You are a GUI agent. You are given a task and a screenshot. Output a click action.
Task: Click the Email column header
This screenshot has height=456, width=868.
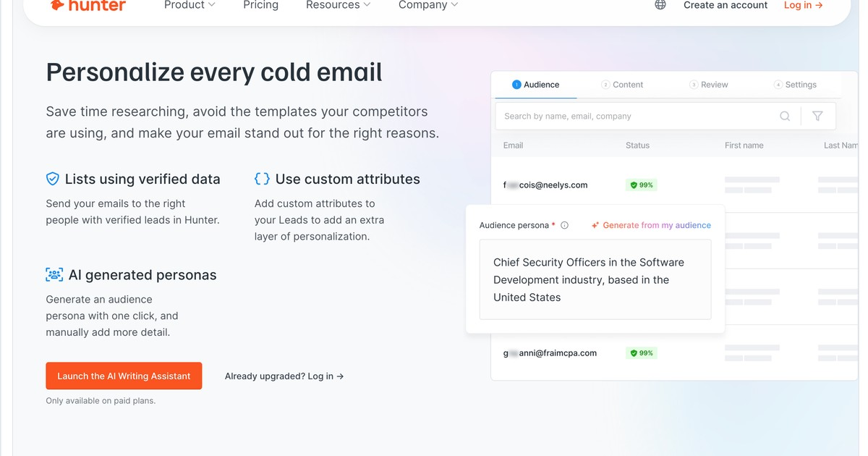click(x=513, y=145)
